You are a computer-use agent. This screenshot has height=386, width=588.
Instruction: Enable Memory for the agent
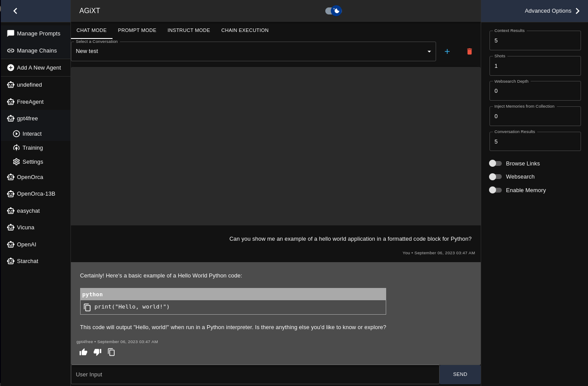pyautogui.click(x=495, y=190)
